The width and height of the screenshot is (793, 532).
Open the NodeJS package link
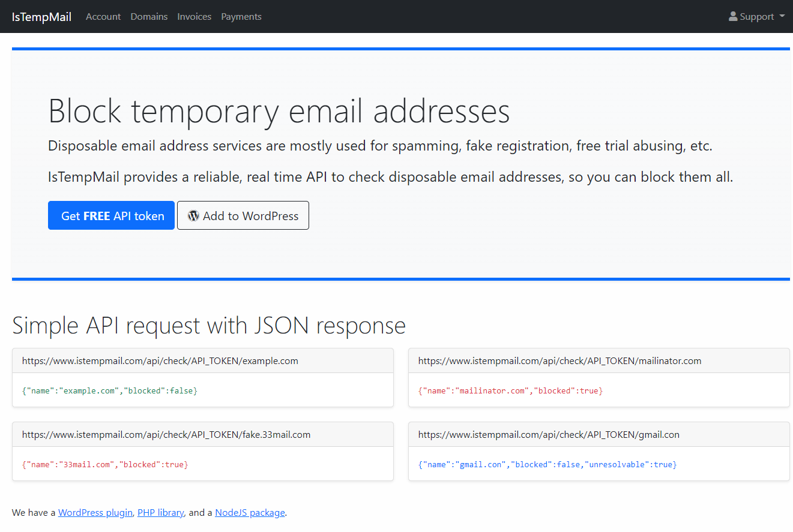click(x=249, y=512)
